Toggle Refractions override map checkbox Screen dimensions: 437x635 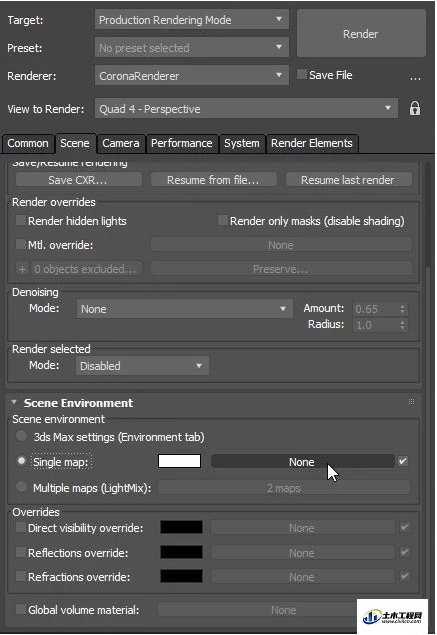click(404, 576)
